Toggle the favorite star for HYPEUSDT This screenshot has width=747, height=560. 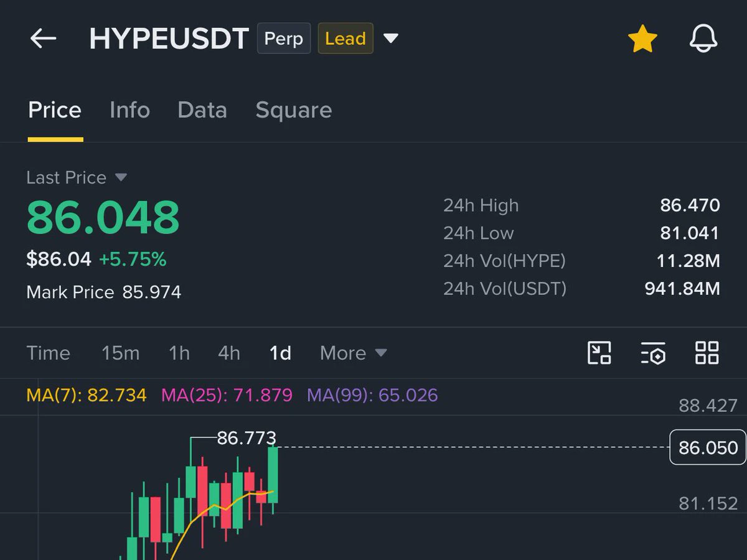tap(642, 39)
